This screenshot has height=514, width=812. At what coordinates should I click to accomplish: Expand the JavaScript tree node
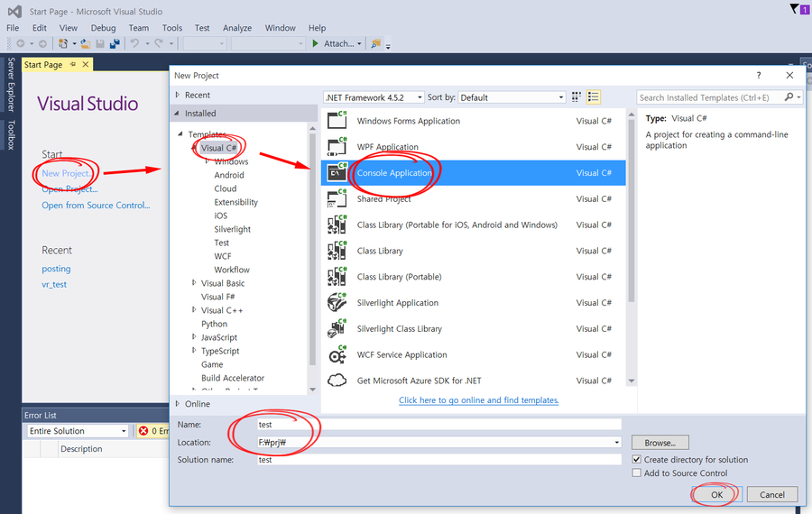194,336
